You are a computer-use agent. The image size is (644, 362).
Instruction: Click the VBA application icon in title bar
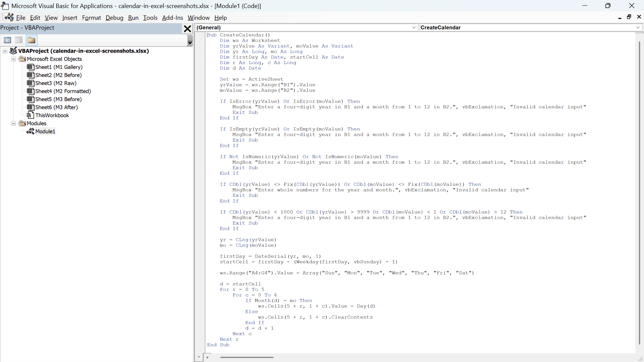5,6
